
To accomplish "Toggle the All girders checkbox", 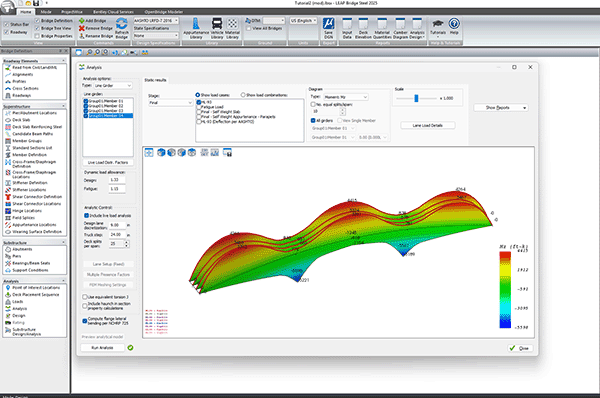I will click(313, 120).
